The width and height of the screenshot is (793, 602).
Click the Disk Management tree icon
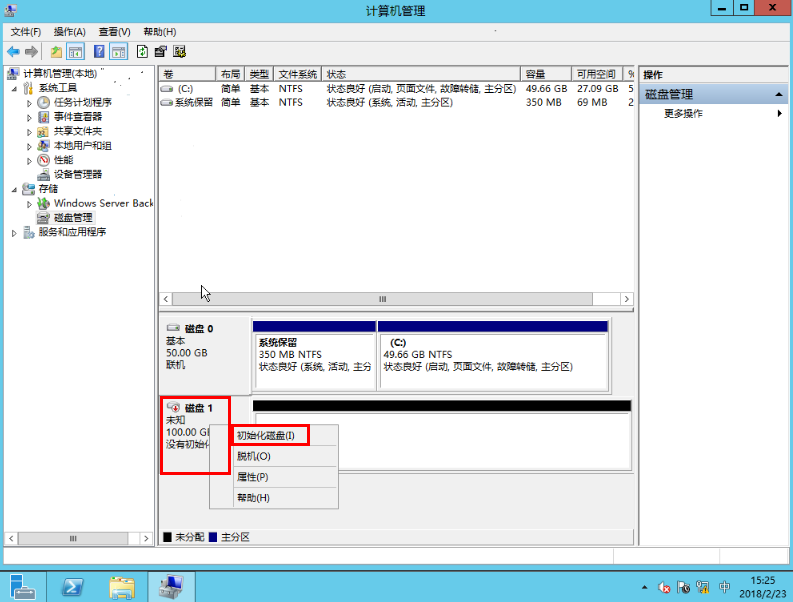(43, 218)
